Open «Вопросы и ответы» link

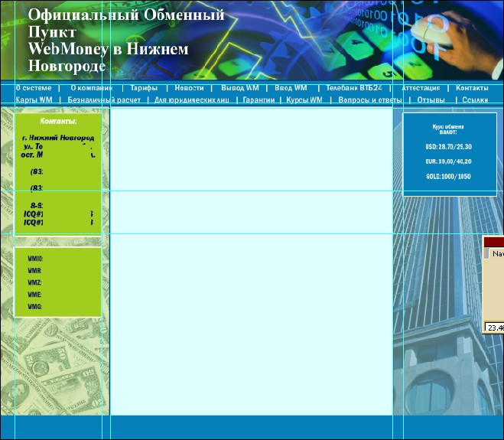click(370, 99)
